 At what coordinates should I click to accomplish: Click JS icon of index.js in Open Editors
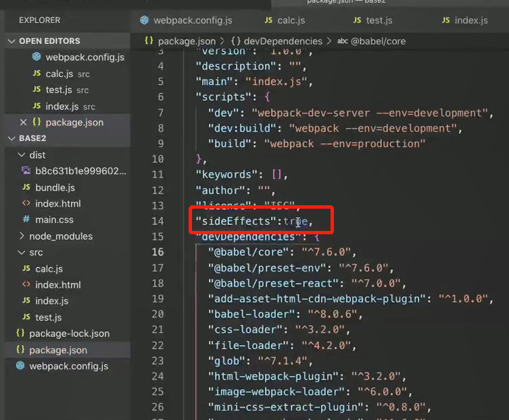pyautogui.click(x=37, y=106)
